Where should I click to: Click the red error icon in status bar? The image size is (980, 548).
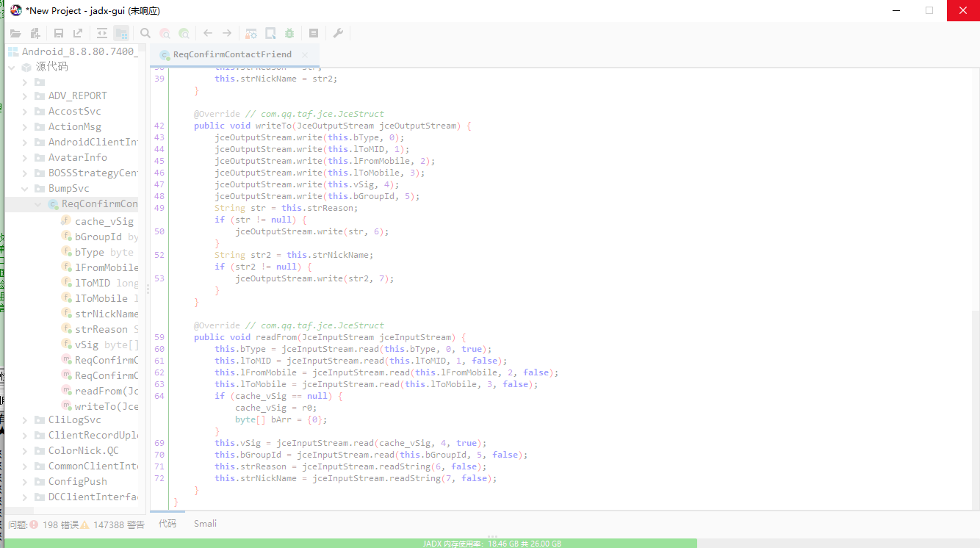34,525
